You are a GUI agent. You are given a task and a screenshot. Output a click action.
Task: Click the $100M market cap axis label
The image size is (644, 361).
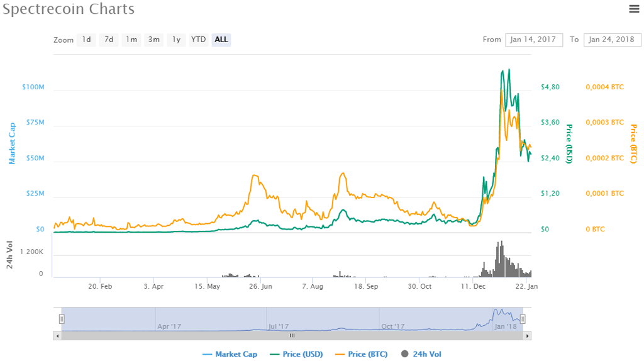(33, 87)
